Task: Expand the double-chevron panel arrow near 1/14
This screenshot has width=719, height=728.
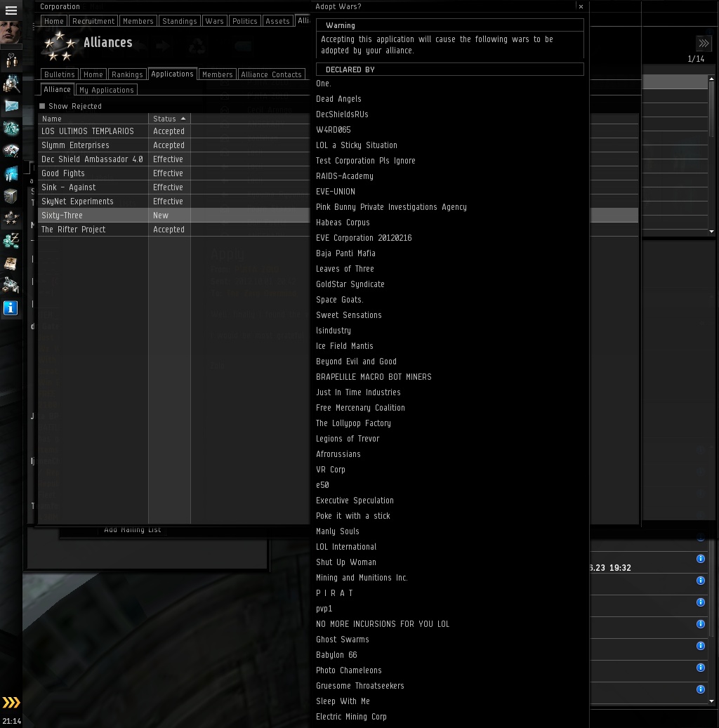Action: (x=704, y=44)
